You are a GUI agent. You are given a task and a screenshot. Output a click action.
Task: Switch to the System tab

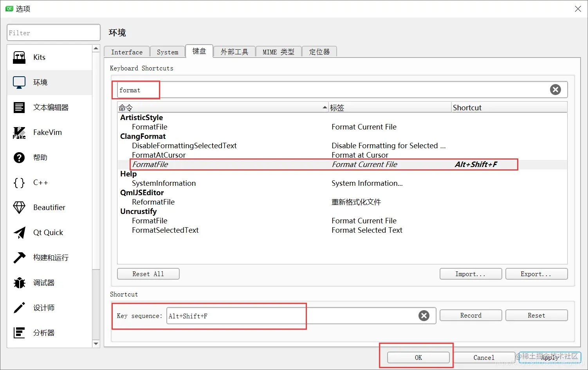click(x=168, y=52)
